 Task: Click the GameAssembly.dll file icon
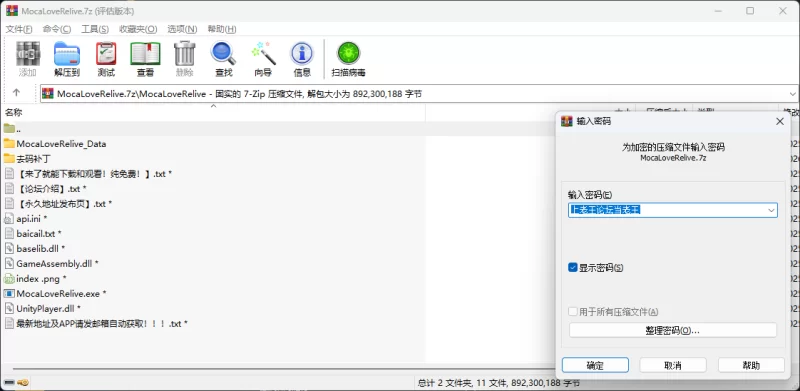pyautogui.click(x=9, y=263)
